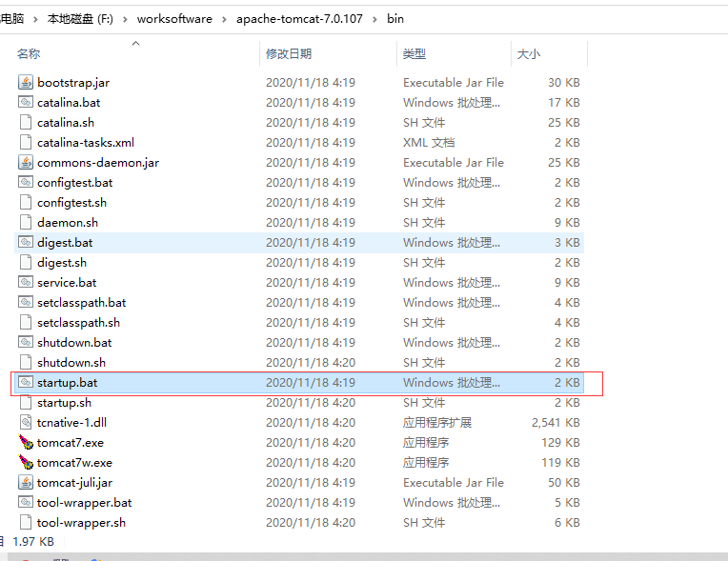Click the configtest.sh file icon
This screenshot has width=728, height=561.
click(x=26, y=202)
